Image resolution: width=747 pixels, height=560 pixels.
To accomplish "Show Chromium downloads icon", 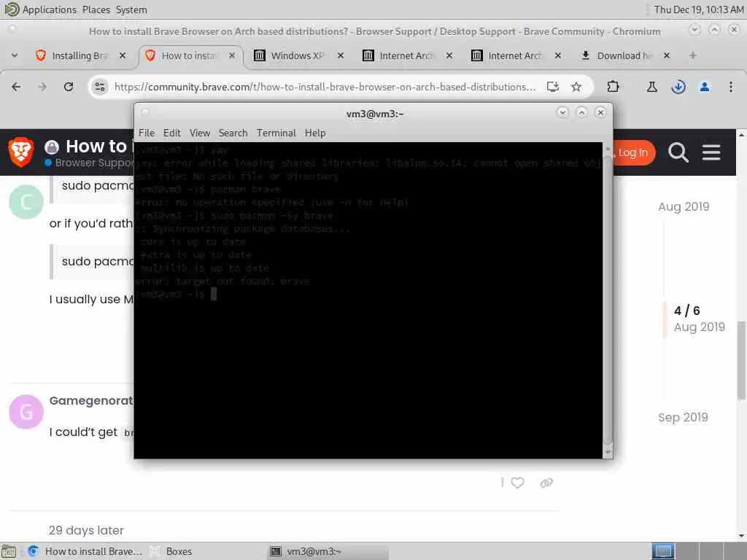I will 678,87.
